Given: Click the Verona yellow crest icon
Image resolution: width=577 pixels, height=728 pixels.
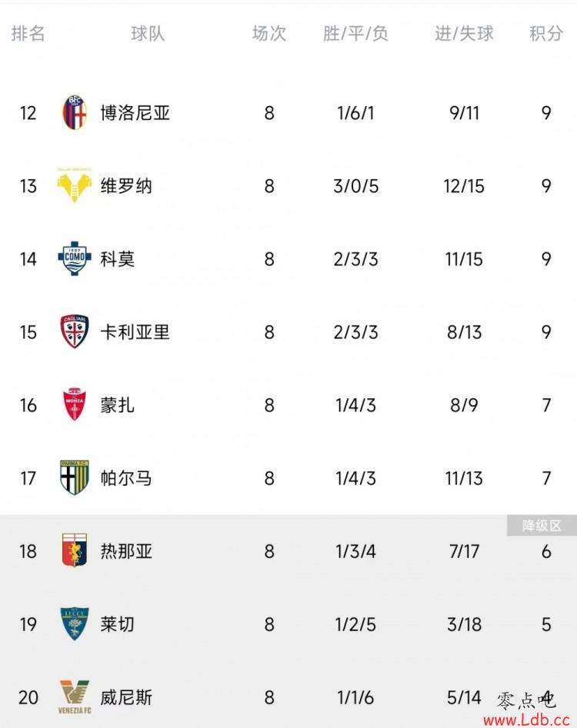Looking at the screenshot, I should pyautogui.click(x=75, y=186).
